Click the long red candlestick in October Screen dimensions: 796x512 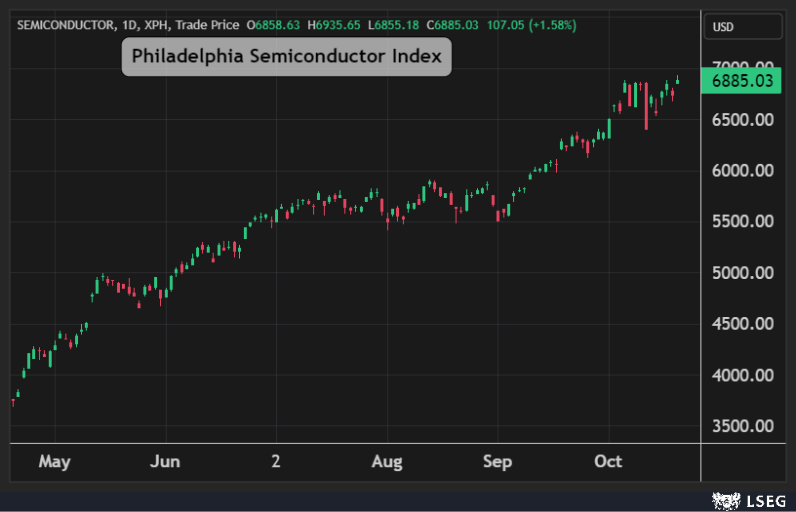(646, 105)
